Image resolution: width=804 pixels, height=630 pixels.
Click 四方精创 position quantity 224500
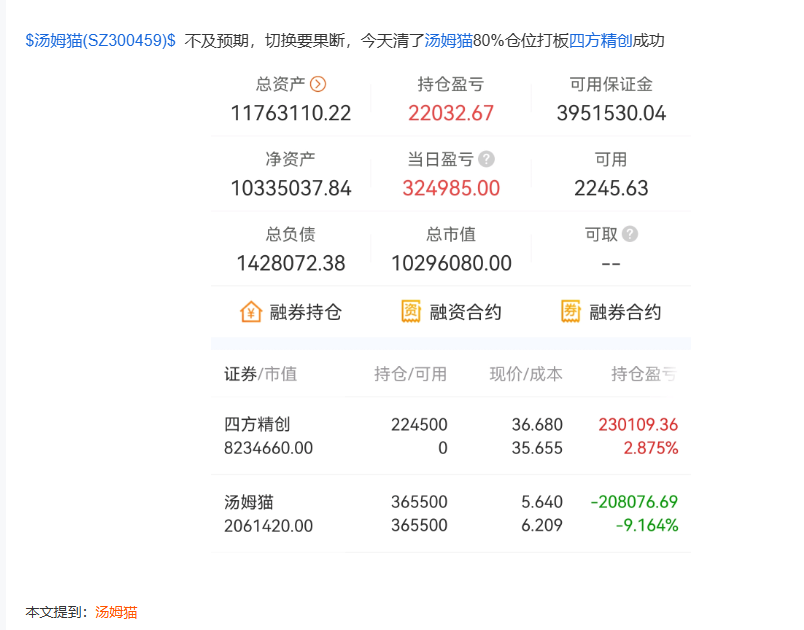coord(419,424)
